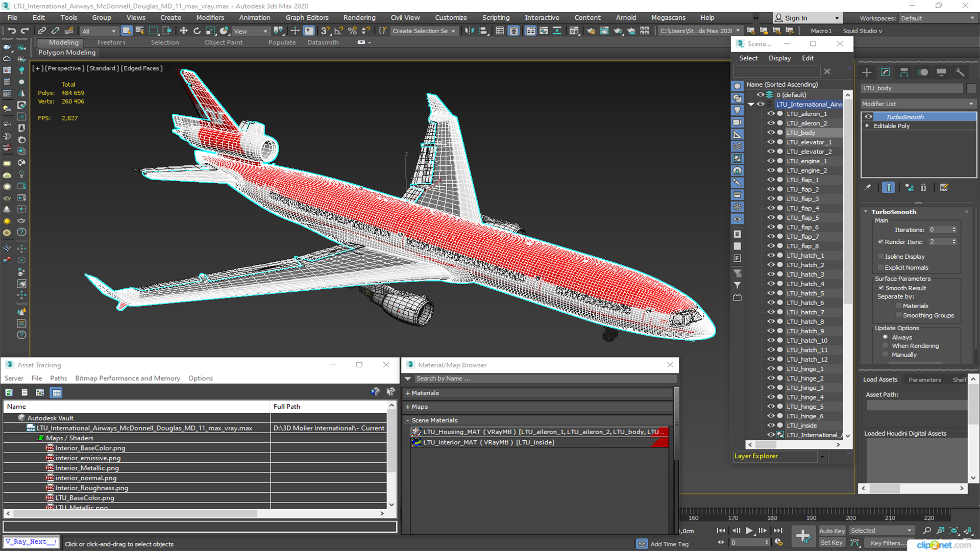The width and height of the screenshot is (980, 551).
Task: Click the Mirror tool icon
Action: tap(469, 31)
